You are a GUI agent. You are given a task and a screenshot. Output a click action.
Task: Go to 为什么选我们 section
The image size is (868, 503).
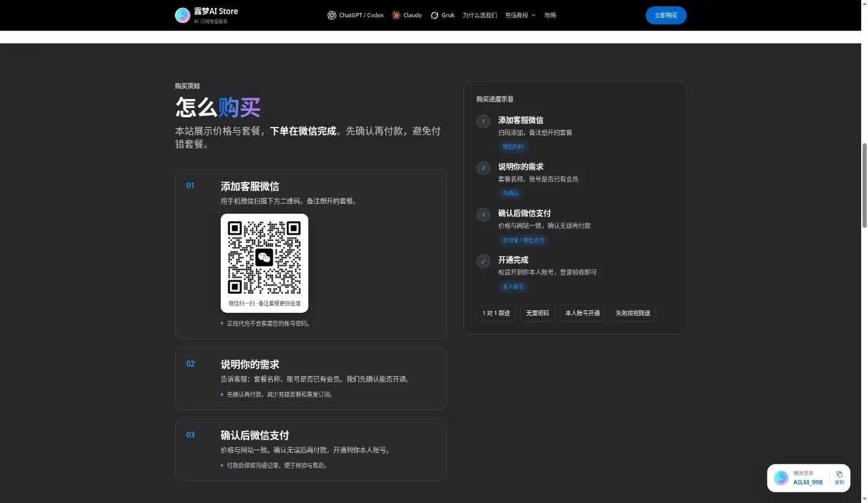[x=480, y=15]
